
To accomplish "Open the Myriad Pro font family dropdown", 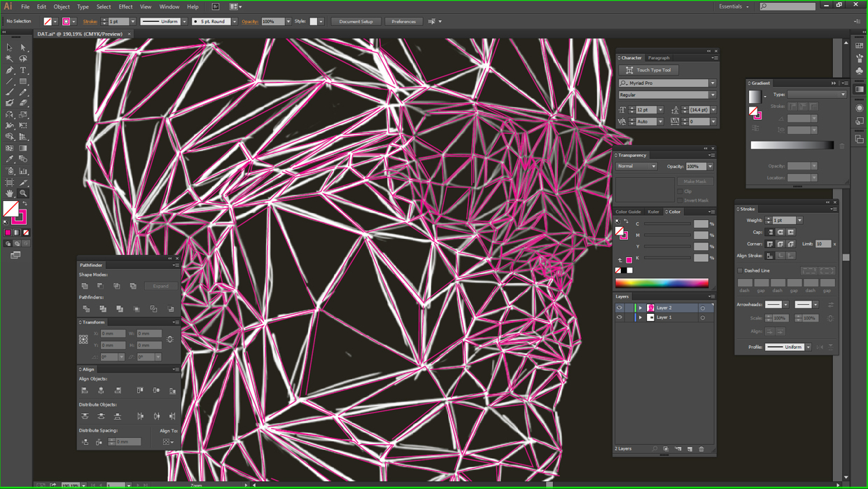I will tap(713, 83).
